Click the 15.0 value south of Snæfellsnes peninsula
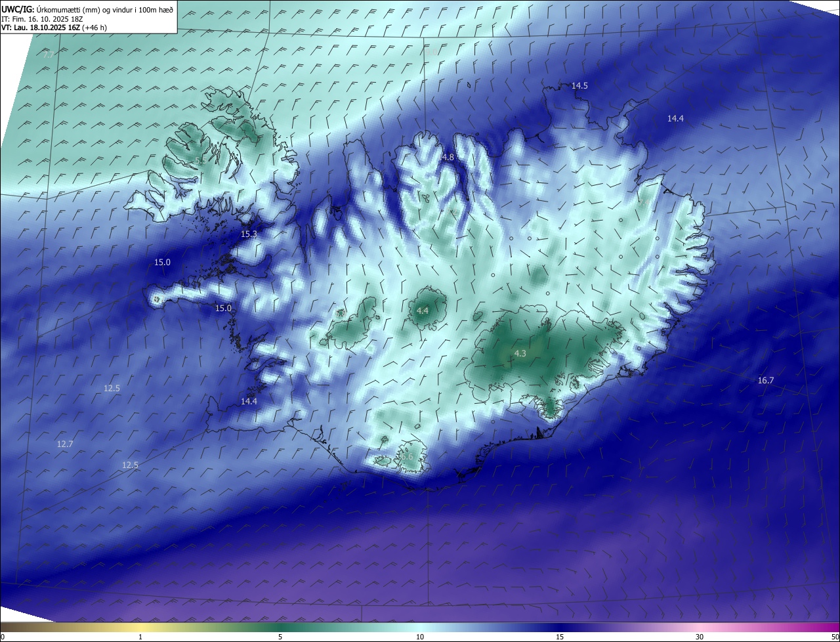 (223, 309)
